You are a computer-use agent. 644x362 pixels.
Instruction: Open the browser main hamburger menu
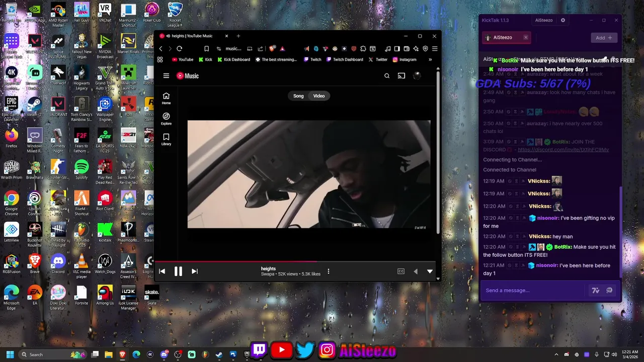coord(435,49)
